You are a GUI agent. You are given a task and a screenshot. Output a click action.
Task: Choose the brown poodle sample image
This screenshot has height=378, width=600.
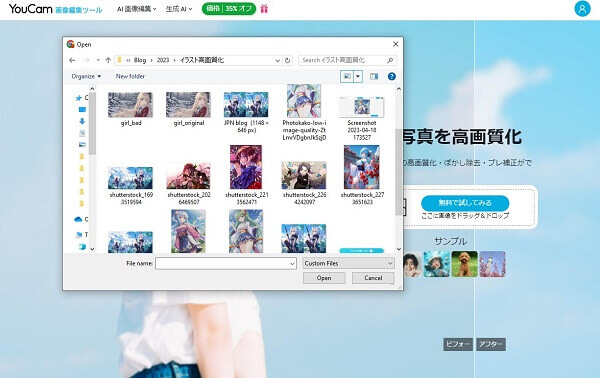[465, 264]
